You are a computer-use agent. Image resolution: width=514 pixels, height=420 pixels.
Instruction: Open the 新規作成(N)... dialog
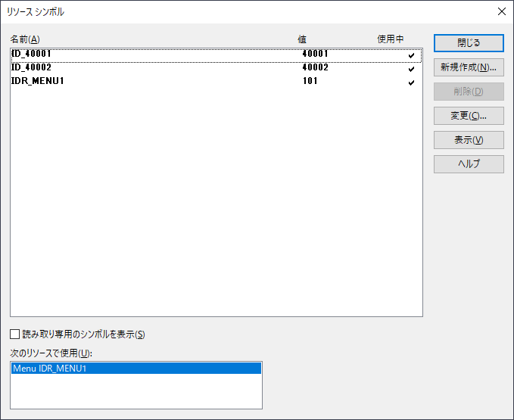468,67
